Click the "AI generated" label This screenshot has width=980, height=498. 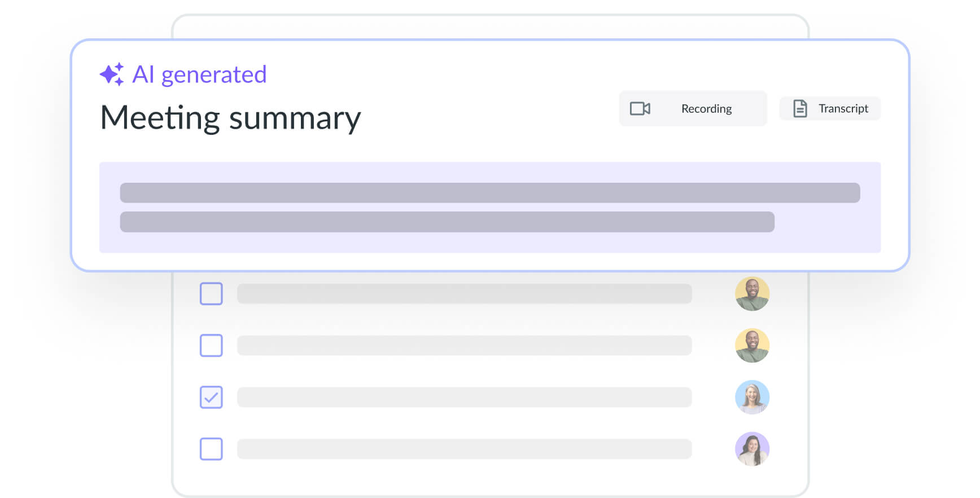click(x=199, y=74)
